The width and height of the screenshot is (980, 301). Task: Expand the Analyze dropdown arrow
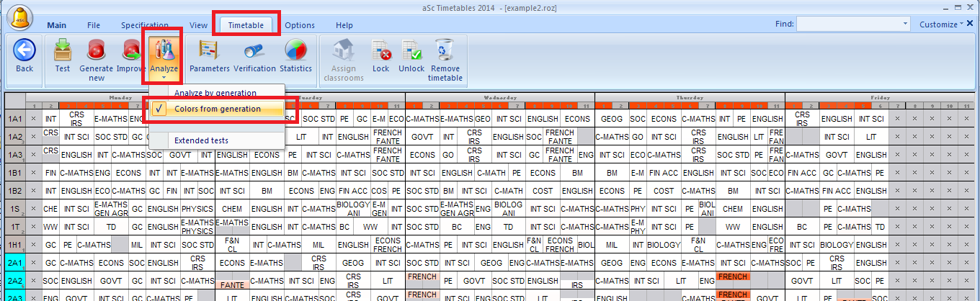click(164, 77)
